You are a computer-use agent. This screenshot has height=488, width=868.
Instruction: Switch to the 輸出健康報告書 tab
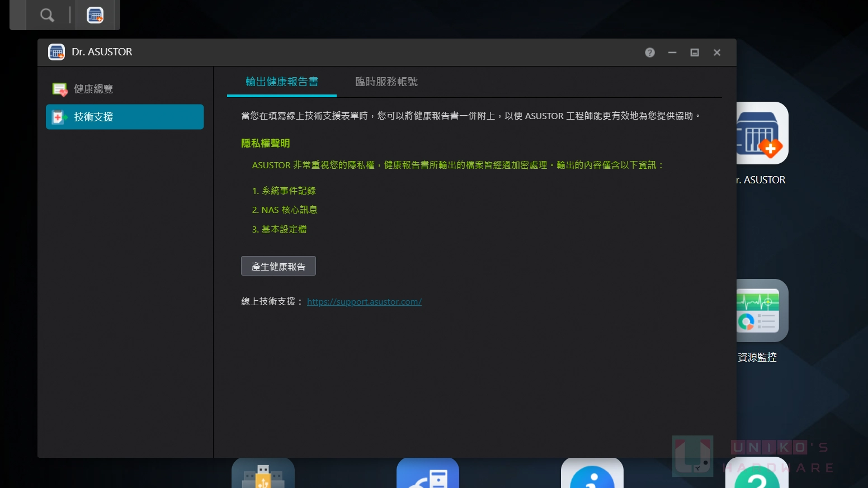pyautogui.click(x=282, y=82)
